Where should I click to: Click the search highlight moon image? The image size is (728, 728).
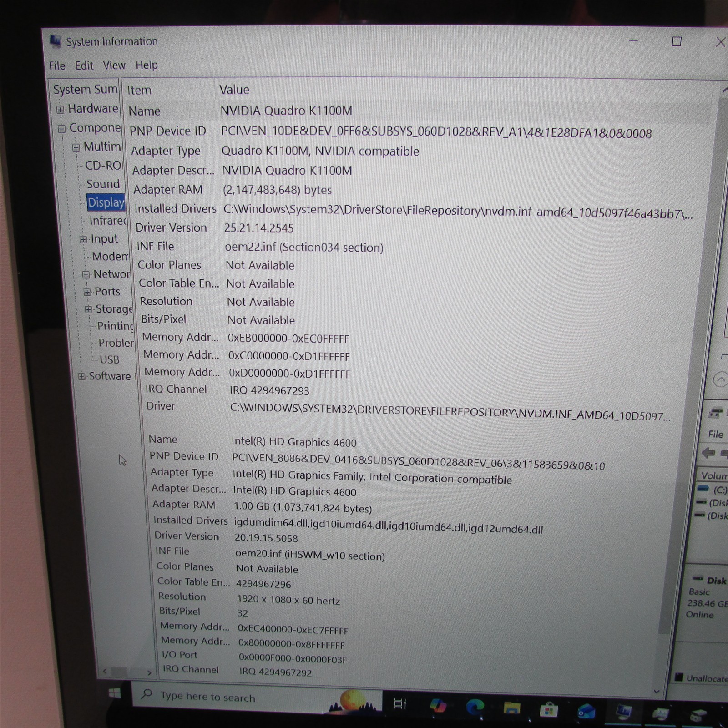pos(354,701)
